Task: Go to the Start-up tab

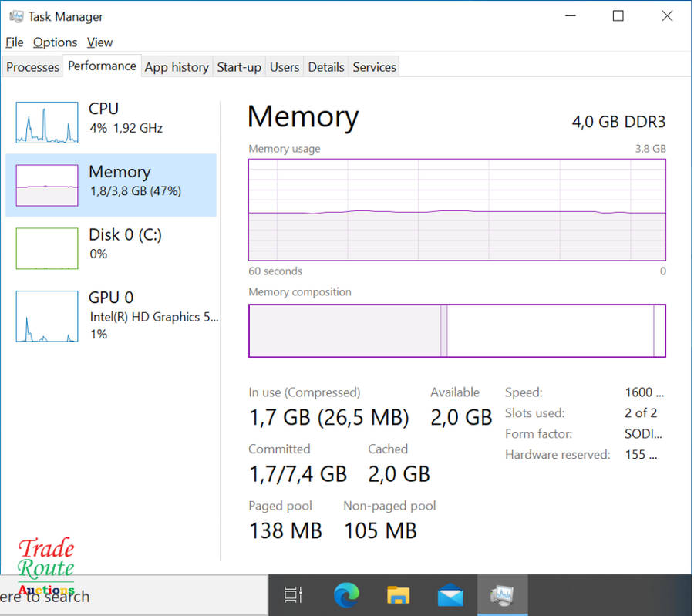Action: [x=239, y=67]
